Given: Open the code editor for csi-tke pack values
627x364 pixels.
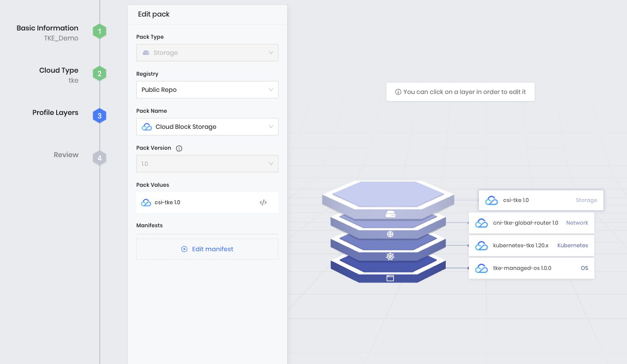Looking at the screenshot, I should click(263, 202).
